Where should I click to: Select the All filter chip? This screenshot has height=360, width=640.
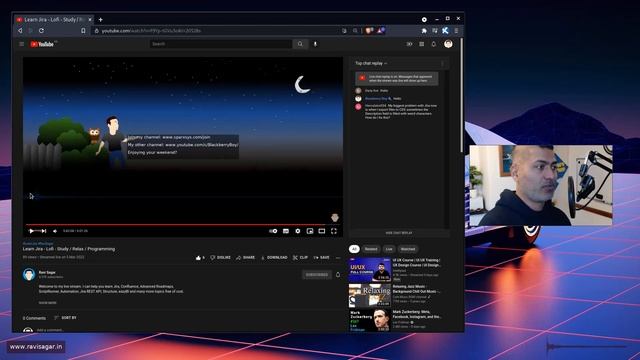[x=354, y=249]
